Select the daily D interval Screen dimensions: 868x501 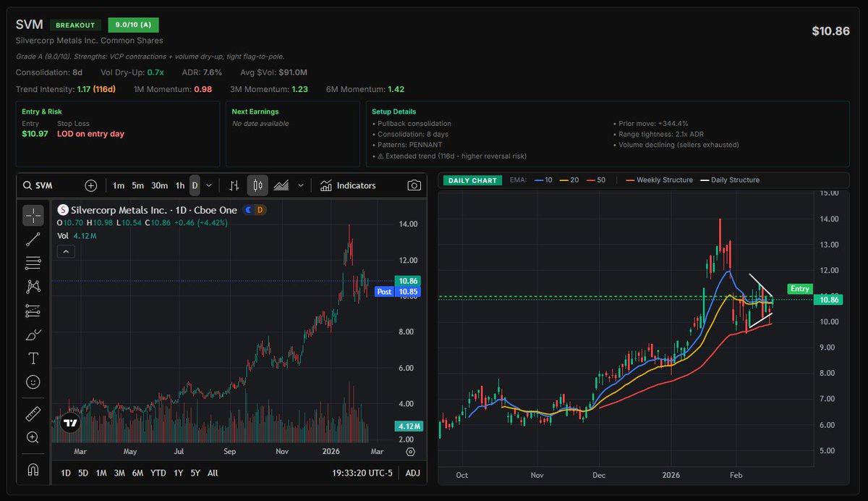(195, 185)
